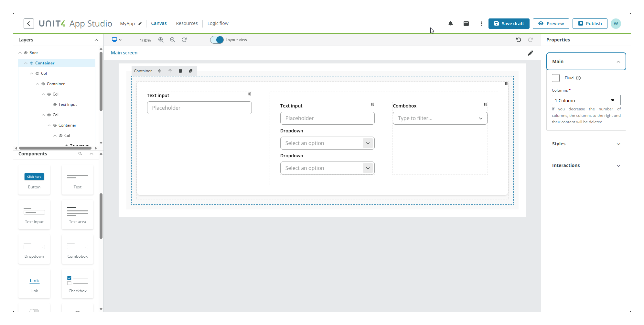The image size is (644, 325).
Task: Zoom out on the canvas
Action: [173, 40]
